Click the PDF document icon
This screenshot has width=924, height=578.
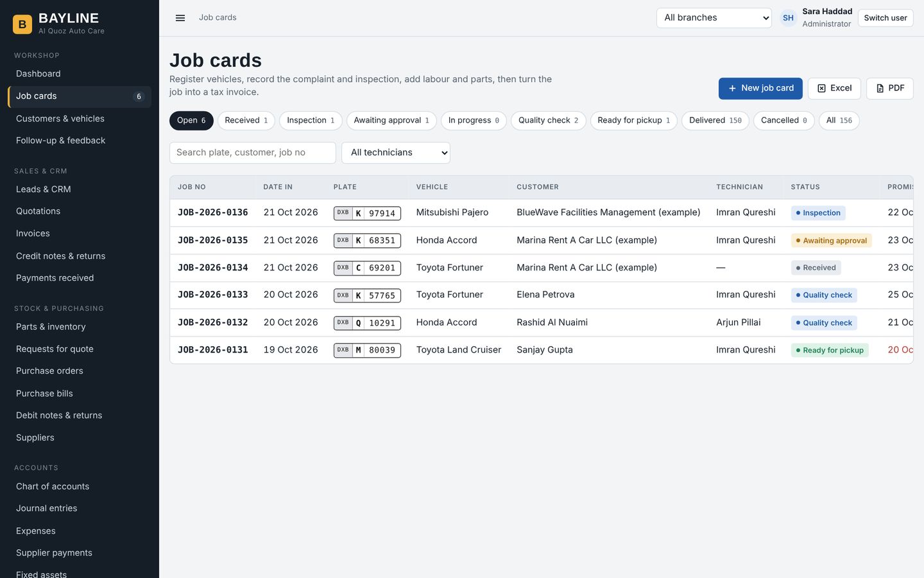[880, 89]
